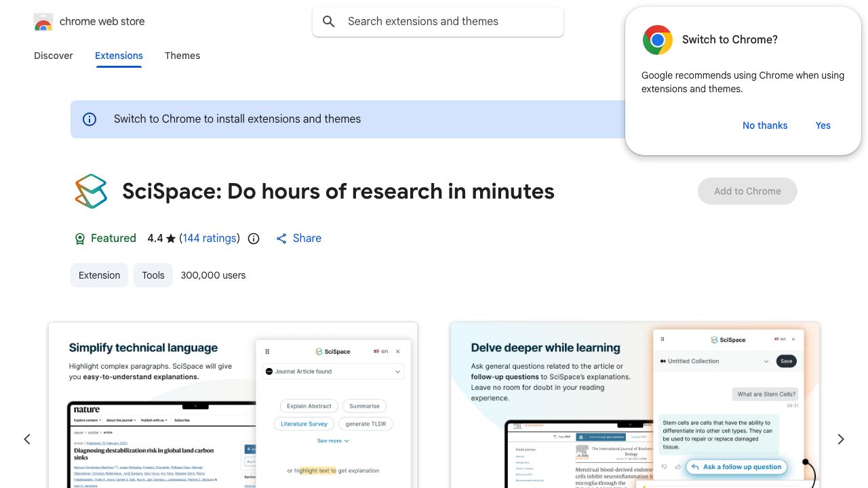
Task: Click the Featured label text
Action: point(113,239)
